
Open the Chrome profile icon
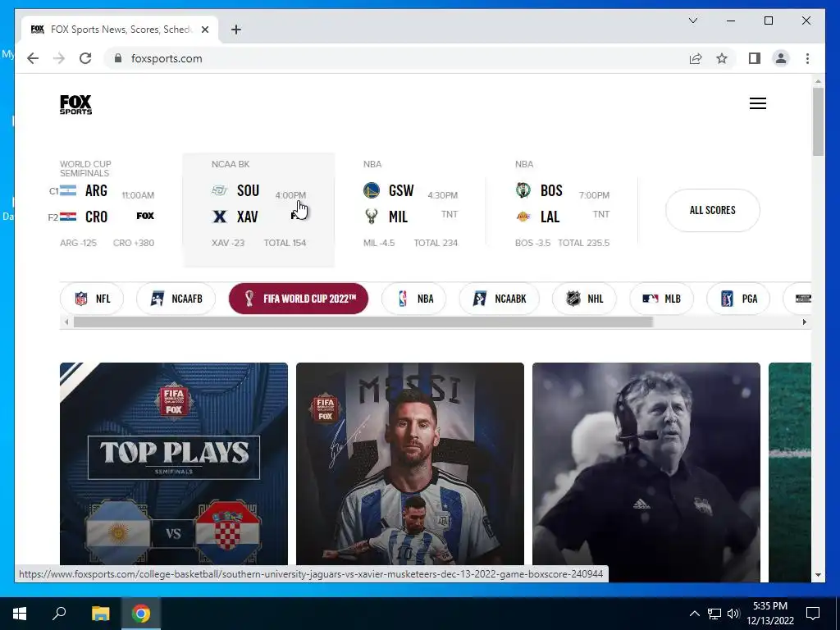pos(781,58)
